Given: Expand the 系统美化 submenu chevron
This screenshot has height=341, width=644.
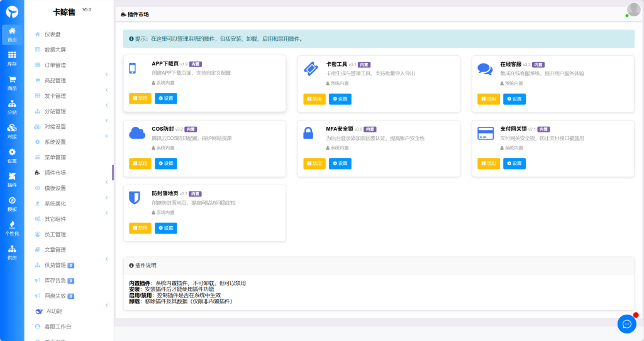Looking at the screenshot, I should click(x=107, y=198).
